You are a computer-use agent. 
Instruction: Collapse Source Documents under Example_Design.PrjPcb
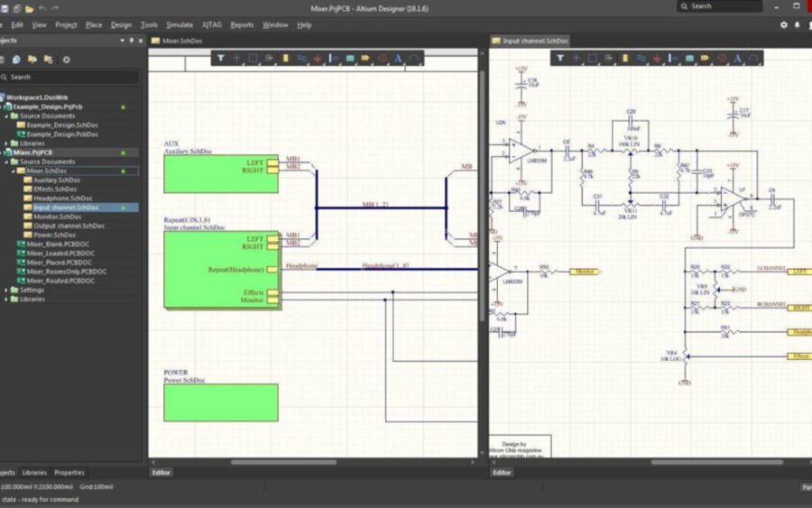point(6,116)
